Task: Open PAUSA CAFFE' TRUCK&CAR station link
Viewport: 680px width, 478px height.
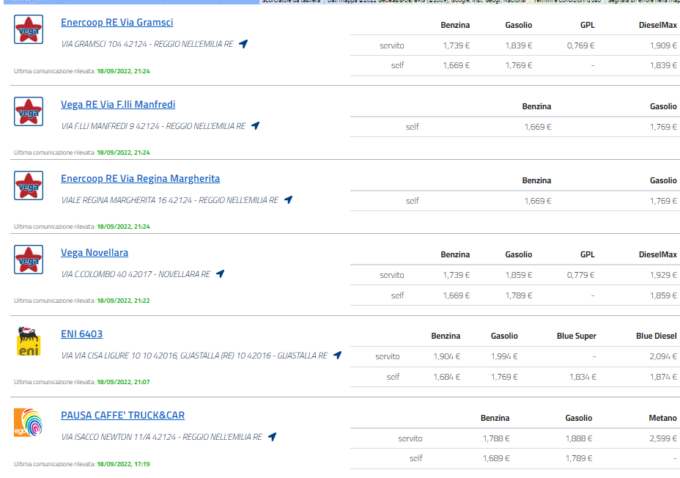Action: coord(122,416)
